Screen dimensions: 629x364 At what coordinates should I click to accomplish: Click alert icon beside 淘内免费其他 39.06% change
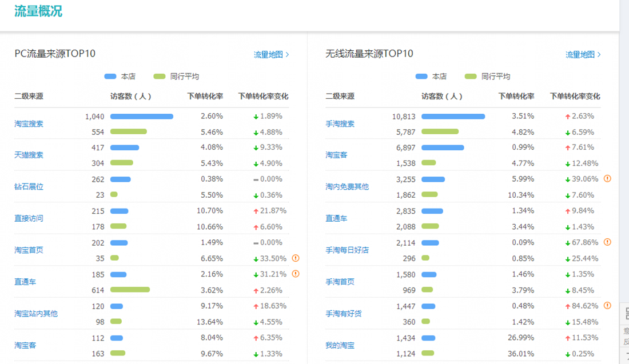click(607, 178)
